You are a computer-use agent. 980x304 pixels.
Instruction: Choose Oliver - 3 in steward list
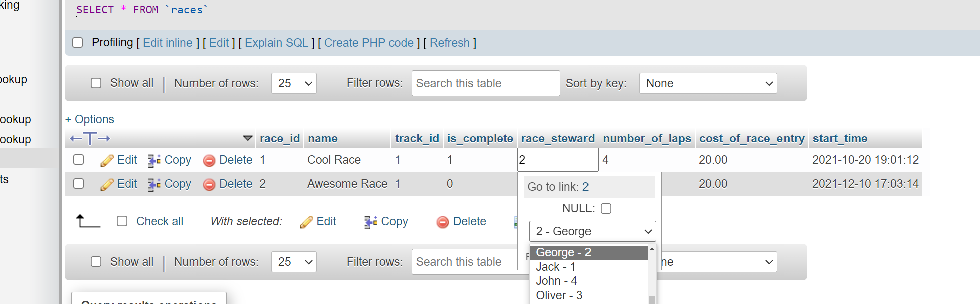pyautogui.click(x=589, y=295)
